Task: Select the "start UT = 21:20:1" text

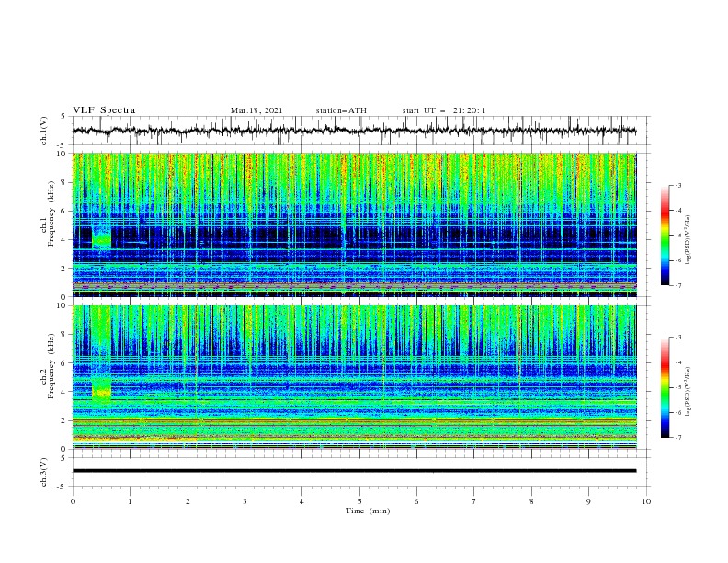Action: point(444,110)
